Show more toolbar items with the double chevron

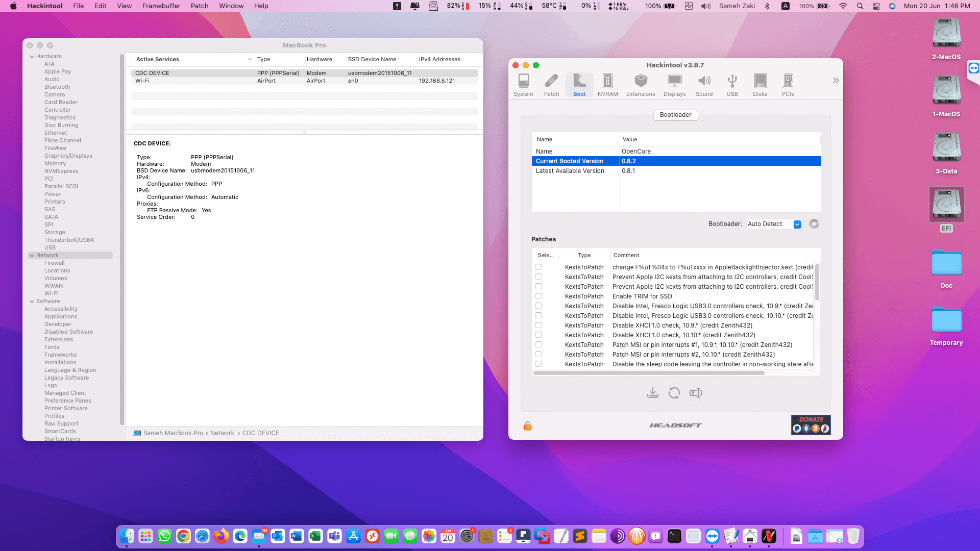pyautogui.click(x=836, y=81)
